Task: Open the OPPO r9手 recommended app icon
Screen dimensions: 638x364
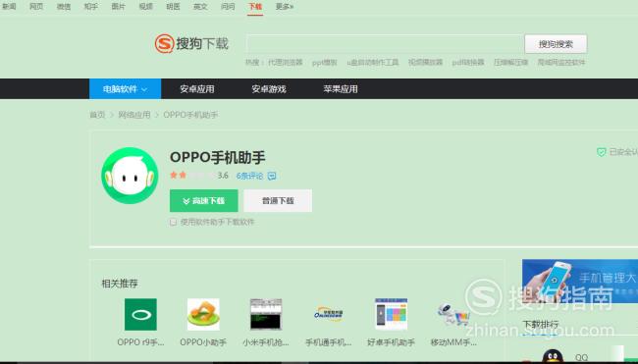Action: [x=140, y=314]
